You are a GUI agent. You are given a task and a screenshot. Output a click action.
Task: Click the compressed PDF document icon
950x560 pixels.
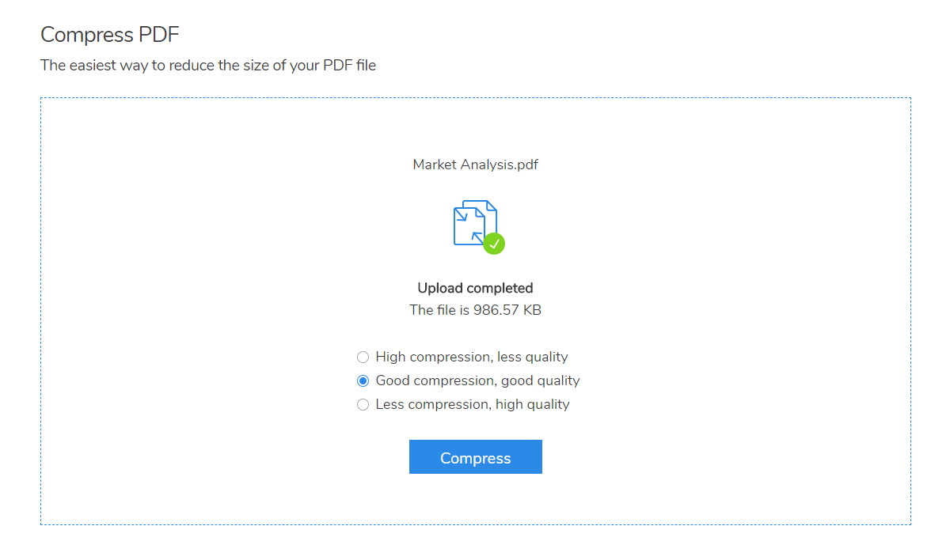(474, 223)
